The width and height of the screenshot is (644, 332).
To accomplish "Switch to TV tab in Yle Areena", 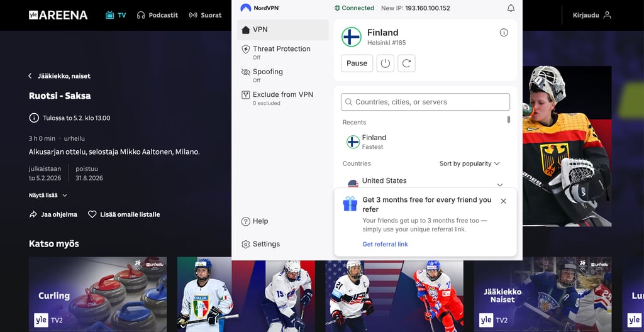I will [x=116, y=15].
